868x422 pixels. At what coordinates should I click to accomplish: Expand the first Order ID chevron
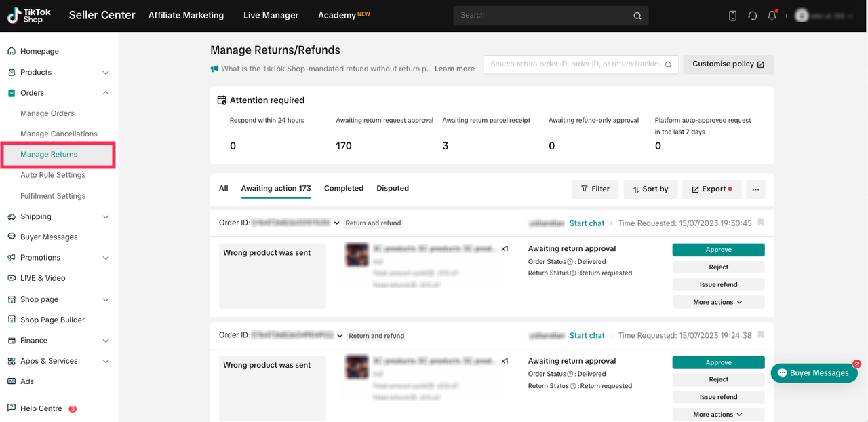(x=336, y=223)
